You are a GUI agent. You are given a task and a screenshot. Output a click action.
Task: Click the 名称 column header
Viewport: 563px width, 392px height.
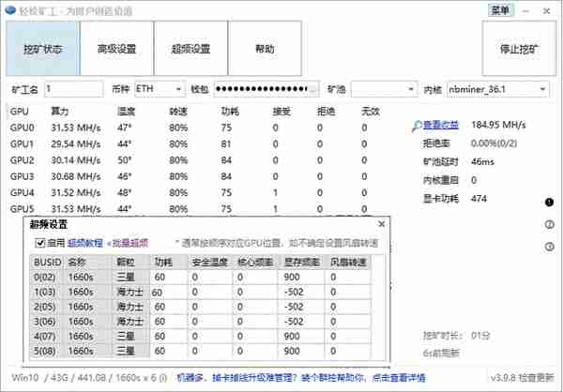click(x=87, y=263)
